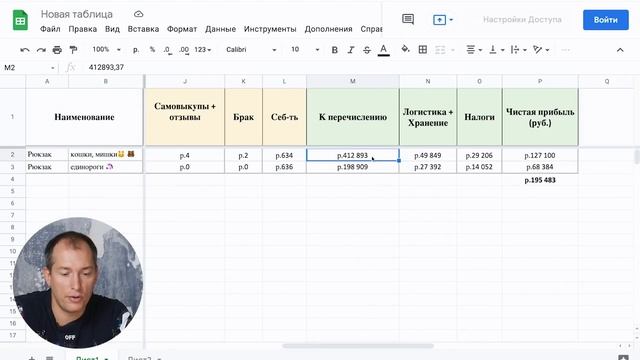Select cell with value р.127 100
640x360 pixels.
tap(540, 155)
